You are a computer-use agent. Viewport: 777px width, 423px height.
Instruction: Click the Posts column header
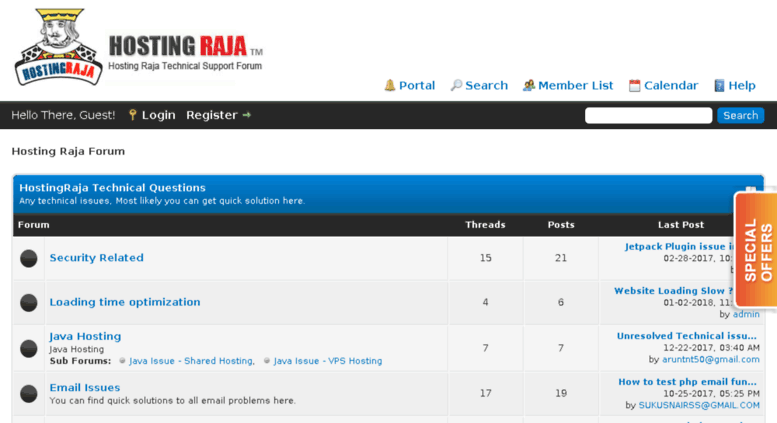pyautogui.click(x=561, y=225)
